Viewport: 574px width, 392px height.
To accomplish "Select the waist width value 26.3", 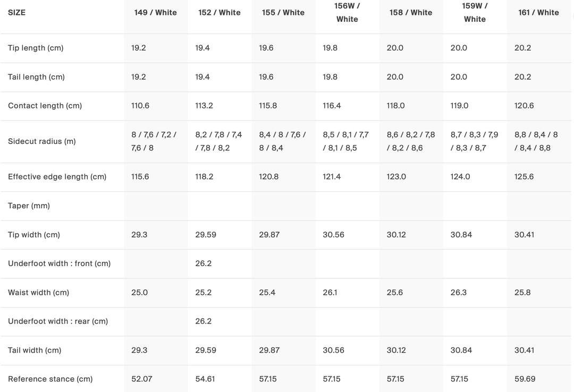I will (x=459, y=292).
